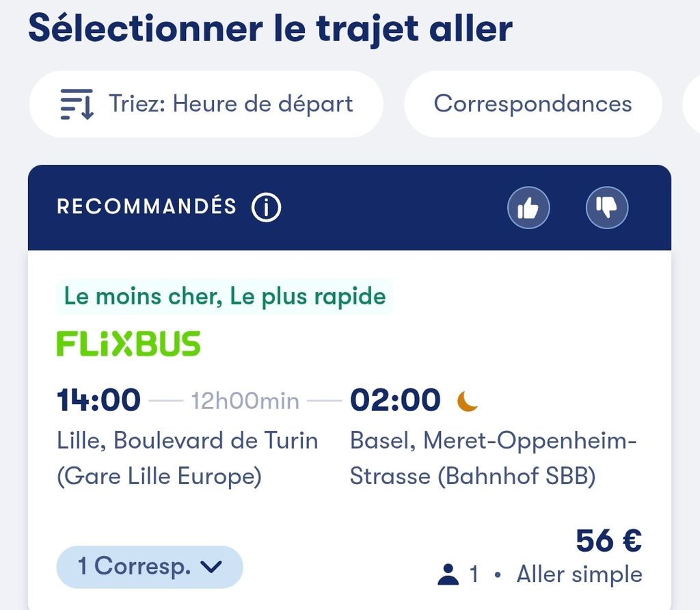Screen dimensions: 700x610
Task: Open the Triez: Heure de départ sort
Action: point(205,104)
